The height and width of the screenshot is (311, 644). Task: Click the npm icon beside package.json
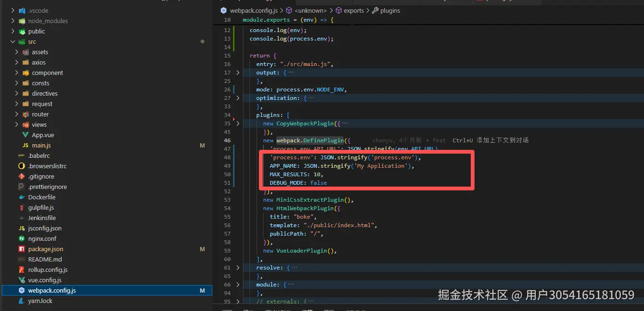pyautogui.click(x=22, y=249)
